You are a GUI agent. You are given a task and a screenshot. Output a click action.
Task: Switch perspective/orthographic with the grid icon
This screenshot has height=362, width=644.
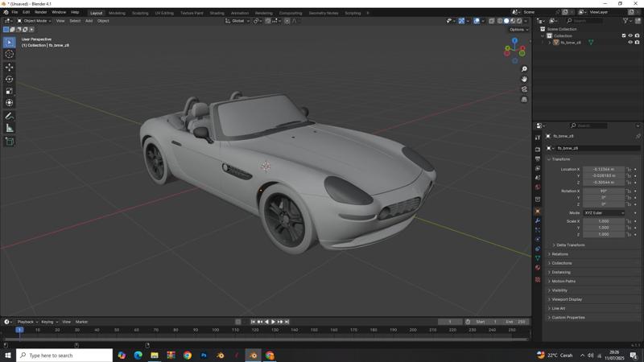[524, 99]
